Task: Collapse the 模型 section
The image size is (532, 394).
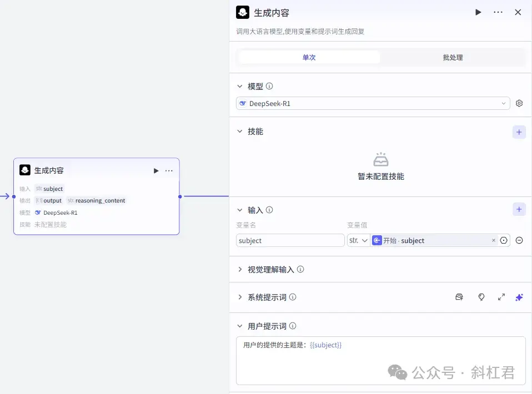Action: (240, 86)
